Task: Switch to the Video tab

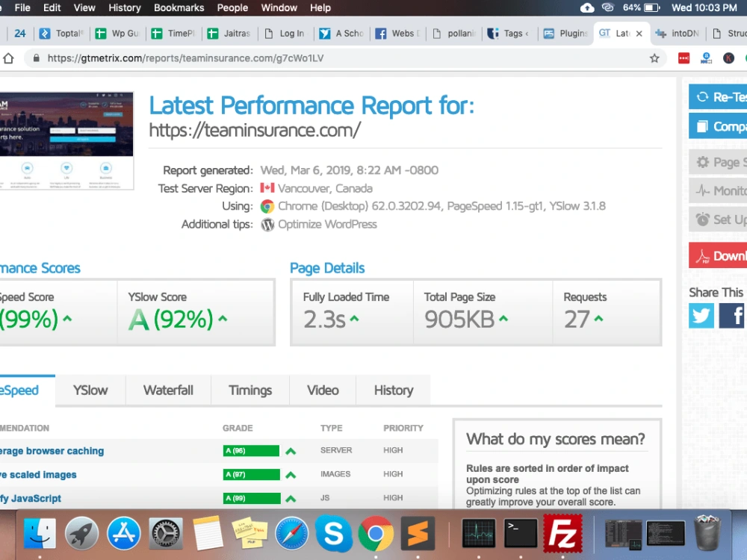Action: pos(323,391)
